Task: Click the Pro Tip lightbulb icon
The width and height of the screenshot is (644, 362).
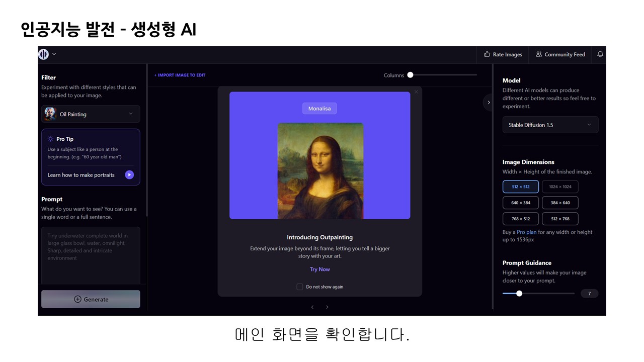Action: point(50,139)
